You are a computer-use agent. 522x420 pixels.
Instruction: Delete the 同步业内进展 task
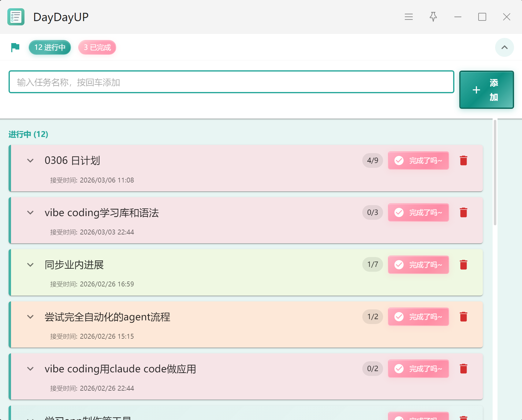463,265
